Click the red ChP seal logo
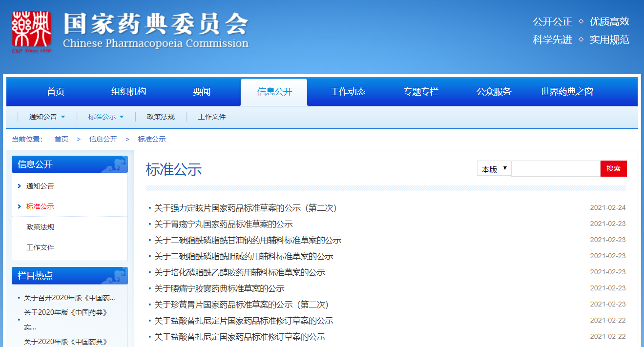This screenshot has width=644, height=347. 32,31
